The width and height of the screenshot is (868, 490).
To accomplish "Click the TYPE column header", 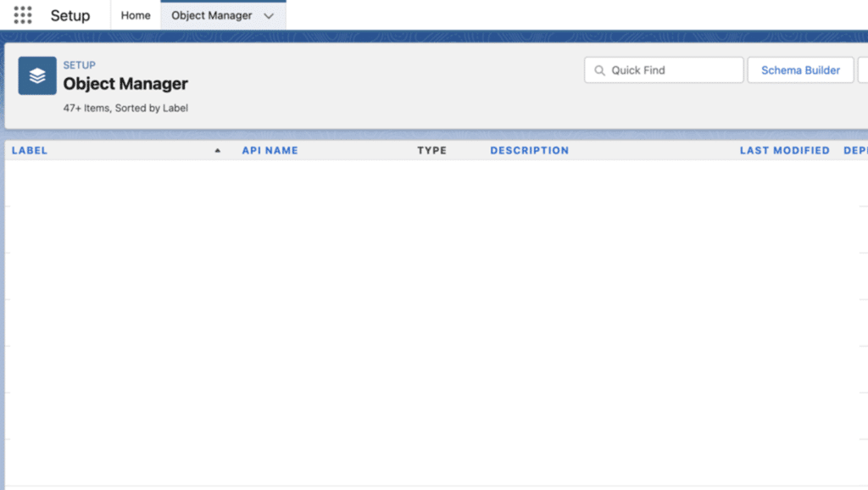I will 431,150.
